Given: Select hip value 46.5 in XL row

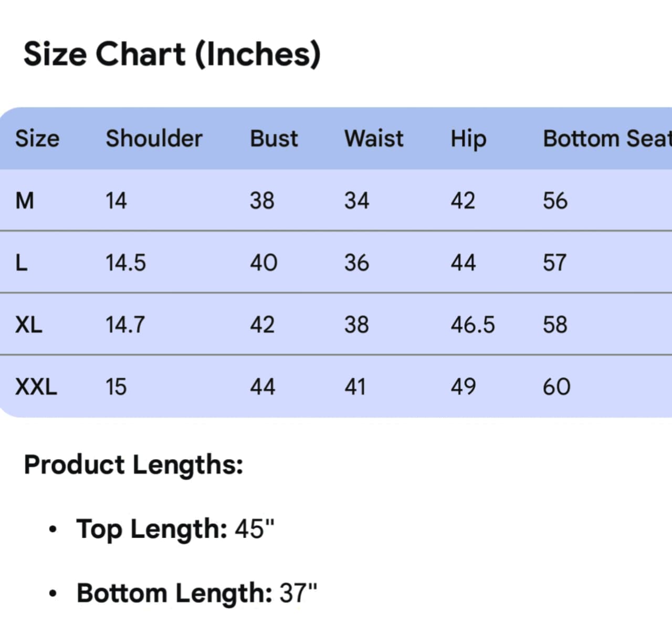Looking at the screenshot, I should [x=472, y=325].
